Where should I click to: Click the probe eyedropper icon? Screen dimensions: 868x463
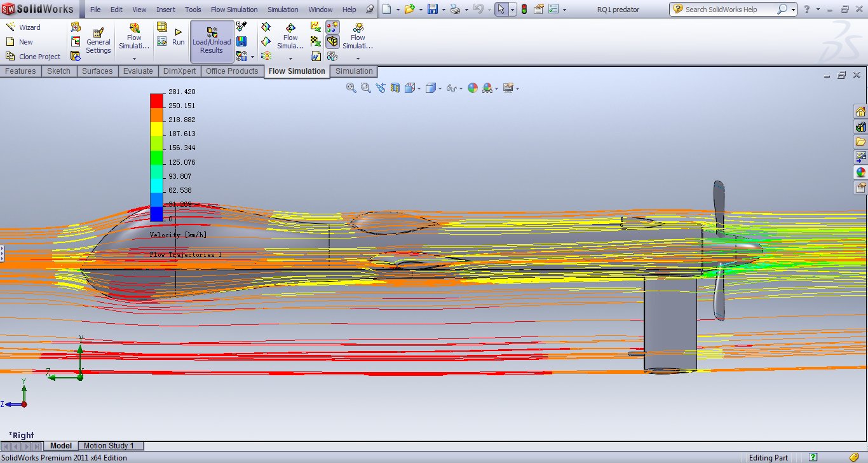click(241, 27)
